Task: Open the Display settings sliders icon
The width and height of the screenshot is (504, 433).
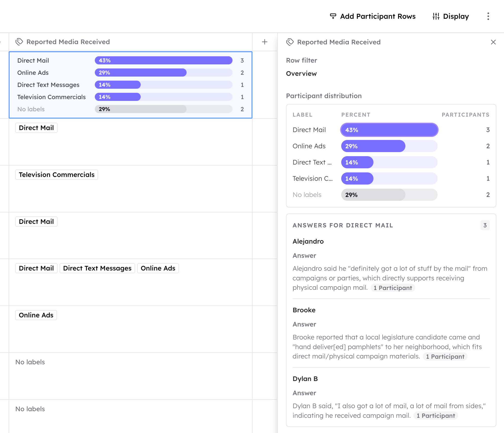Action: pyautogui.click(x=436, y=16)
